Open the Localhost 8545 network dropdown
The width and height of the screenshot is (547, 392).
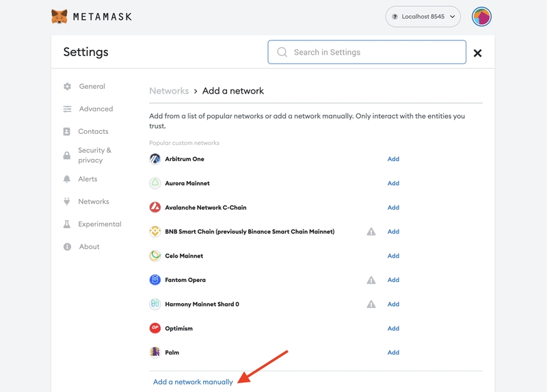423,16
